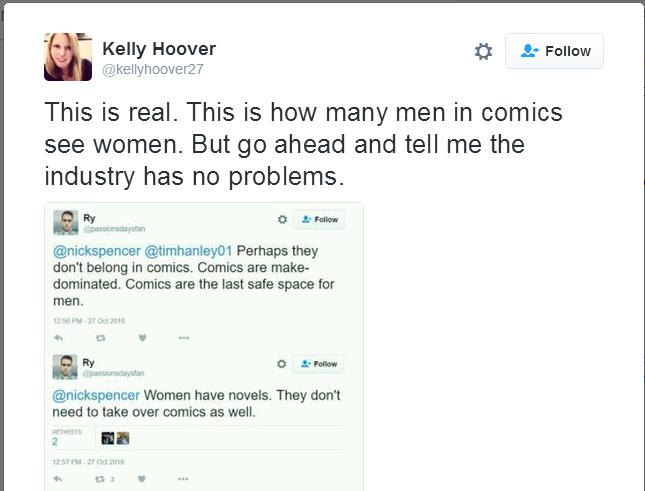Image resolution: width=645 pixels, height=491 pixels.
Task: Click Follow on the first Ry tweet
Action: [319, 220]
